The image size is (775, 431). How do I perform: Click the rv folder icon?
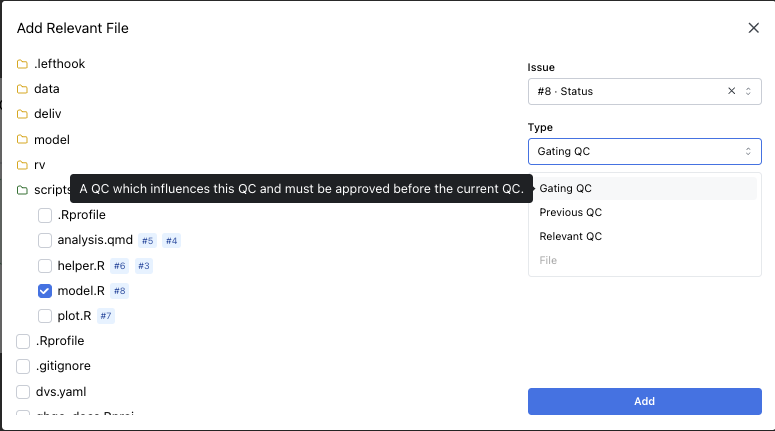pos(22,165)
